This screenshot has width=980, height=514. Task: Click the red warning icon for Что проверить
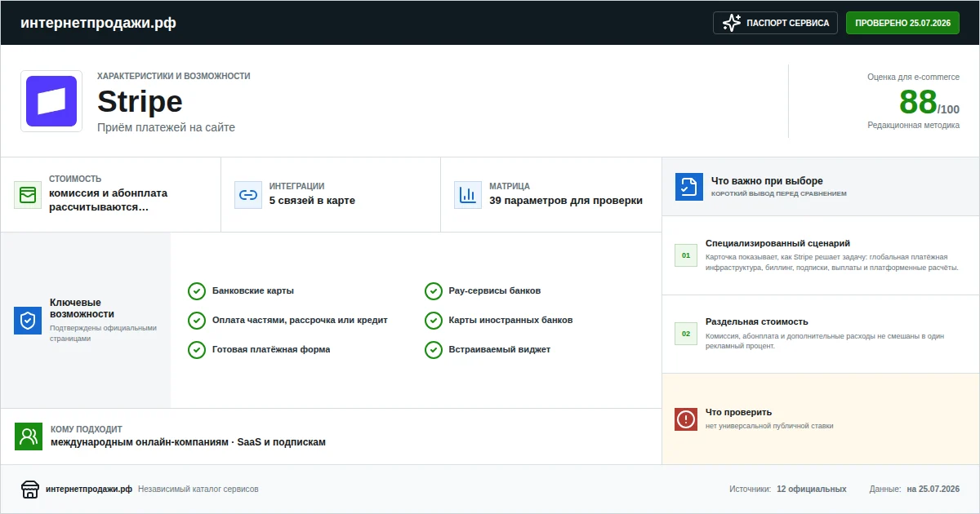[x=686, y=419]
